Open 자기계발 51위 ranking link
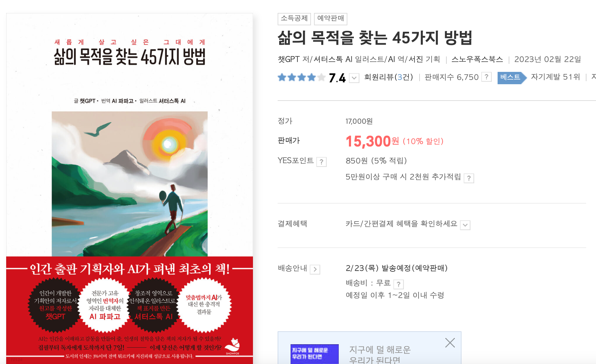The width and height of the screenshot is (596, 364). (x=555, y=77)
